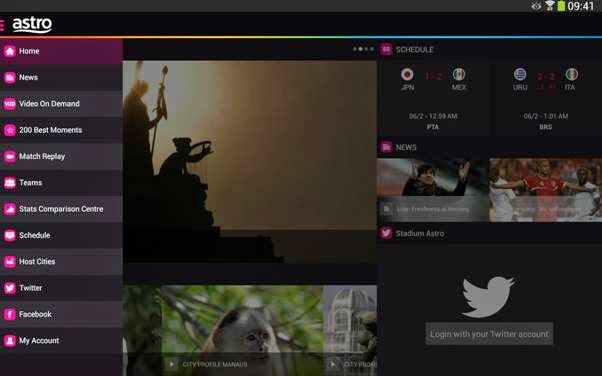Click the BRS venue label
Image resolution: width=602 pixels, height=376 pixels.
pyautogui.click(x=546, y=127)
